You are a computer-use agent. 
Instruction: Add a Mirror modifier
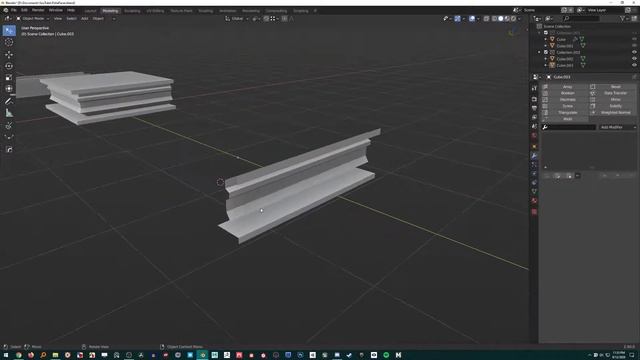point(613,100)
